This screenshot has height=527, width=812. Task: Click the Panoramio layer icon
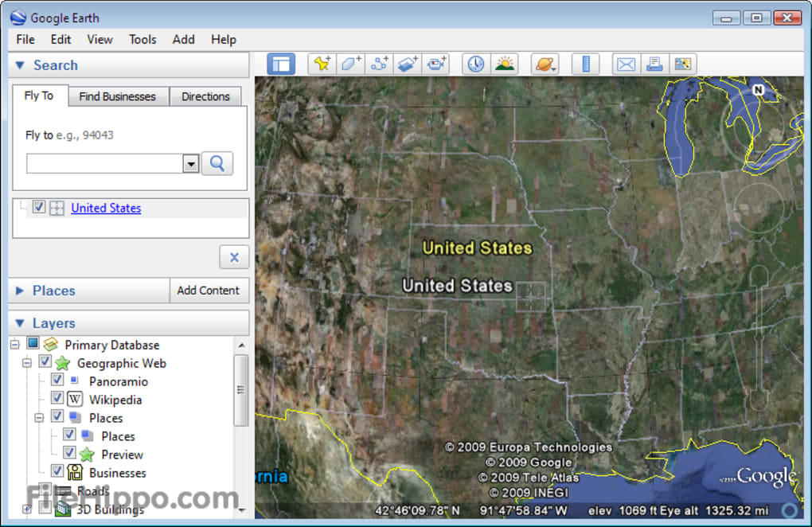coord(75,381)
